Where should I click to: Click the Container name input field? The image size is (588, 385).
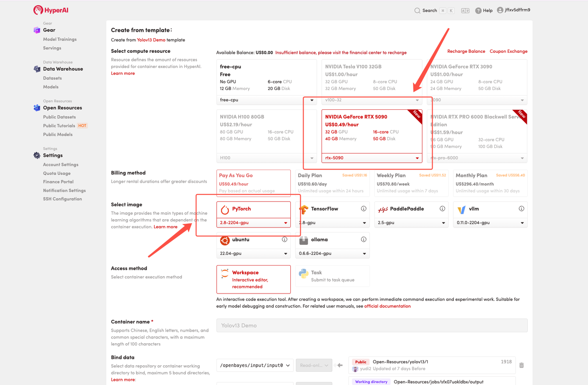point(372,325)
